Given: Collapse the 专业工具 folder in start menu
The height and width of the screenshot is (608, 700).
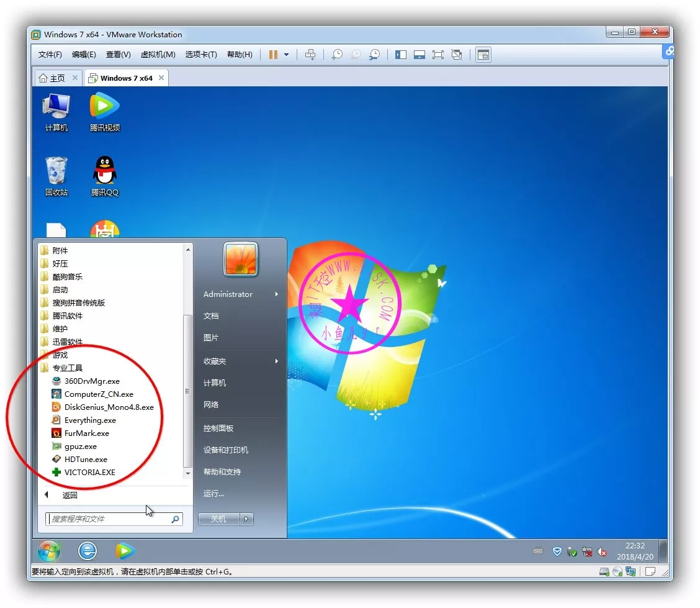Looking at the screenshot, I should [x=67, y=368].
